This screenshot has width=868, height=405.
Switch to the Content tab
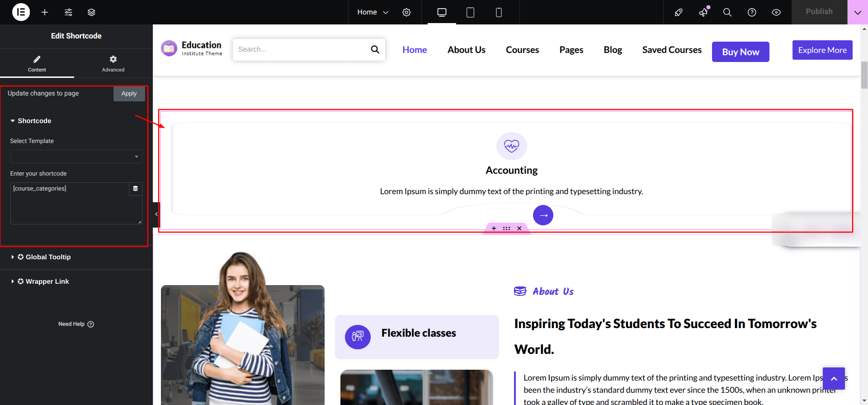(x=37, y=63)
